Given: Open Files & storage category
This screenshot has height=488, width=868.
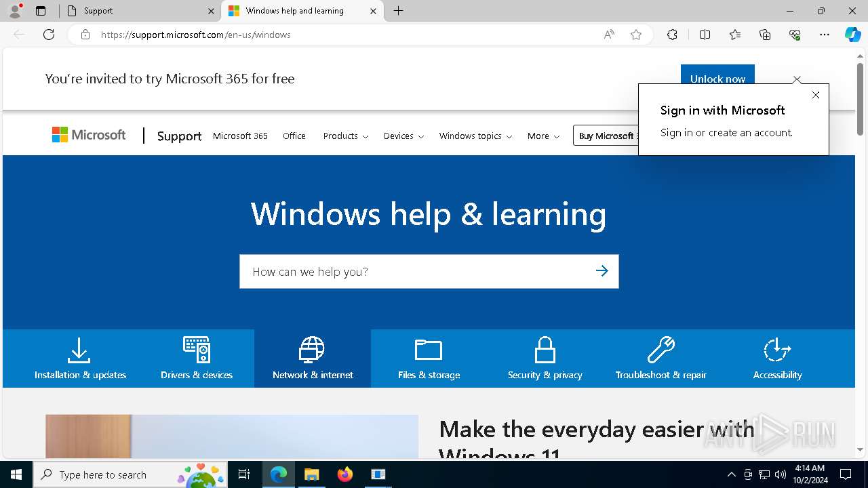Looking at the screenshot, I should (429, 359).
